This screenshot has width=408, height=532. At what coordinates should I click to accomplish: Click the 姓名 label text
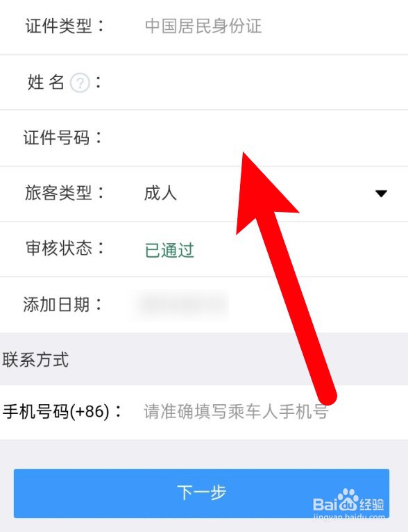click(46, 83)
